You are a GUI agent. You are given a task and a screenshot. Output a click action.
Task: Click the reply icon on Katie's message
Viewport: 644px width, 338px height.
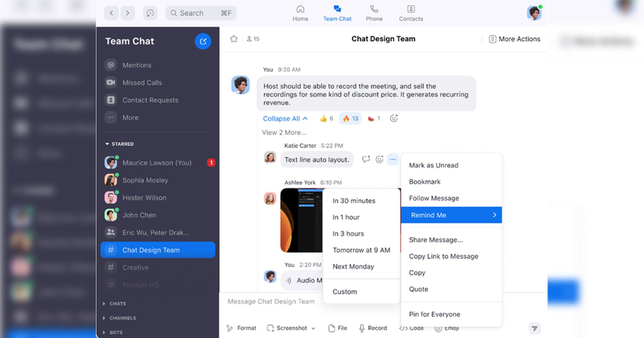366,159
